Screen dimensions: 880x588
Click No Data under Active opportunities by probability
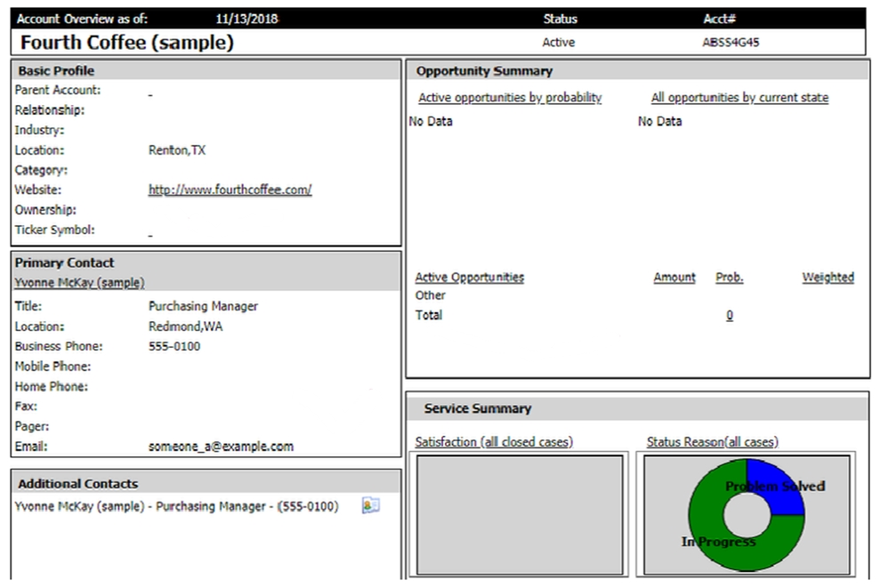pos(431,121)
